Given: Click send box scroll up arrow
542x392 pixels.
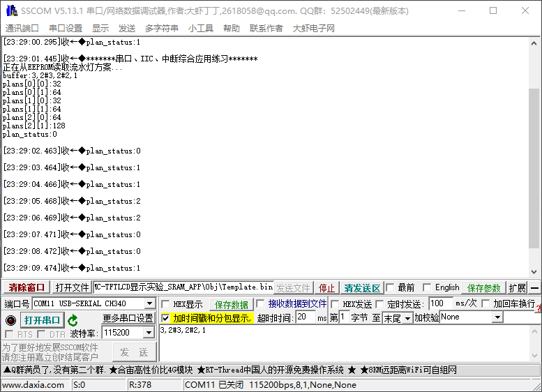Looking at the screenshot, I should pyautogui.click(x=534, y=331).
